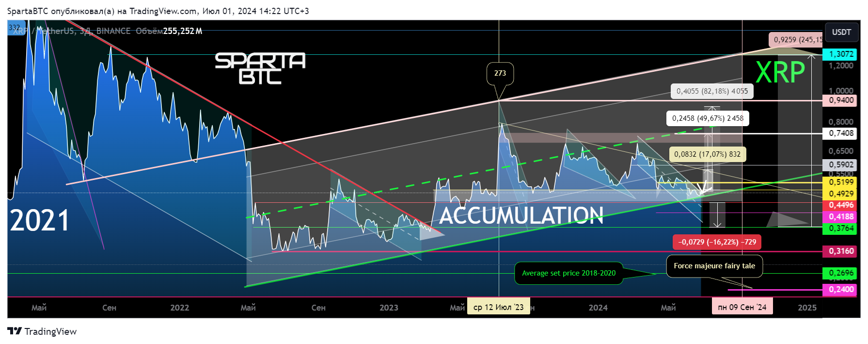Select the 0,3160 price label
The width and height of the screenshot is (868, 344).
coord(840,251)
